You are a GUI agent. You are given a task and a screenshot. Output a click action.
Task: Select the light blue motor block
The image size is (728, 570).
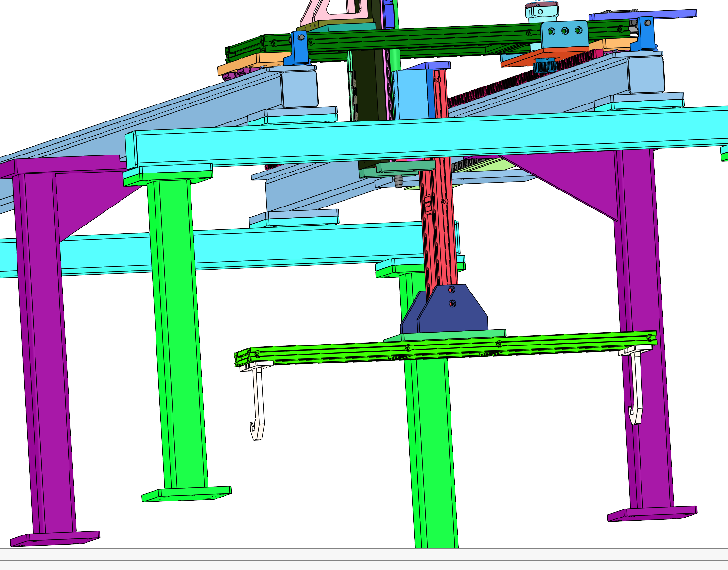pyautogui.click(x=412, y=93)
